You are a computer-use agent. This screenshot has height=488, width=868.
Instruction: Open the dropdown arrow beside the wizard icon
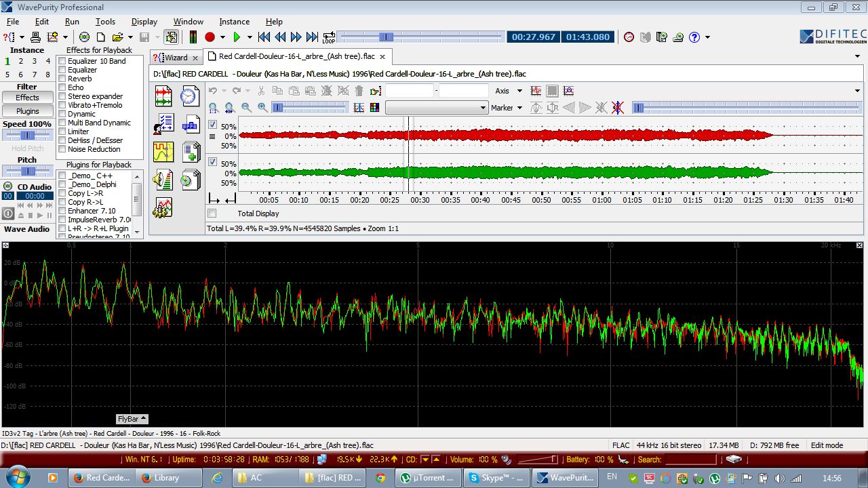[20, 37]
